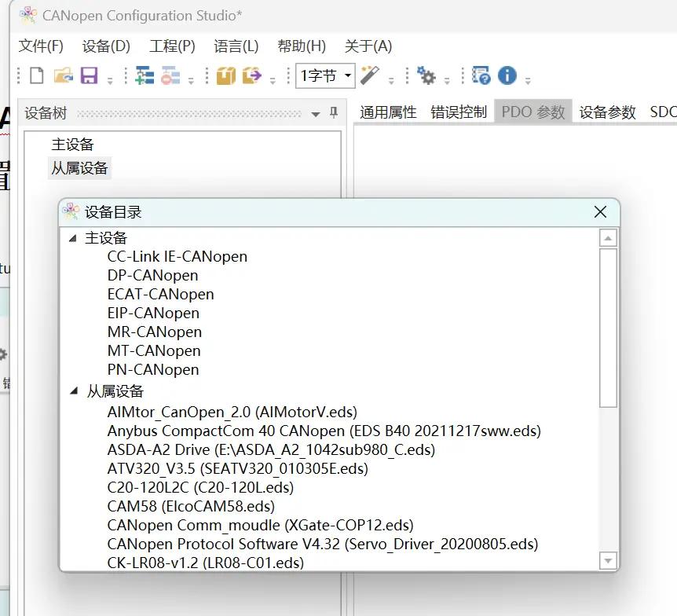Click the magic wand auto-mapping icon
Image resolution: width=677 pixels, height=616 pixels.
point(370,75)
